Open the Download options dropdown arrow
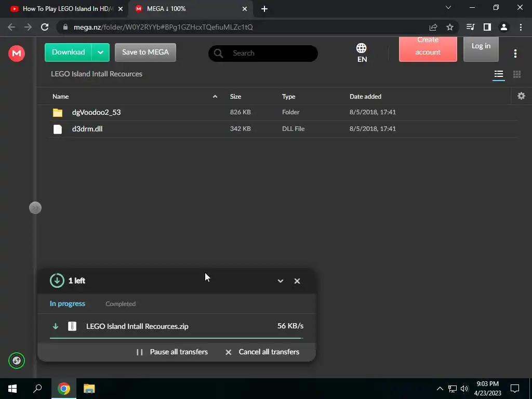 coord(100,52)
